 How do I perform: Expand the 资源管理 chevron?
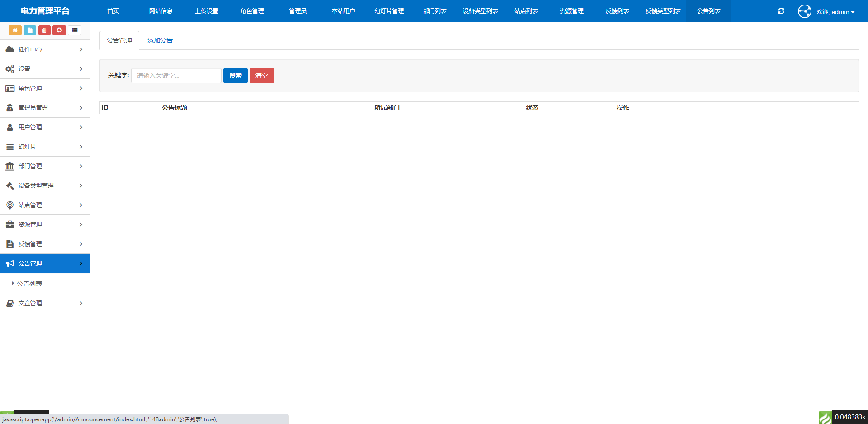coord(81,224)
